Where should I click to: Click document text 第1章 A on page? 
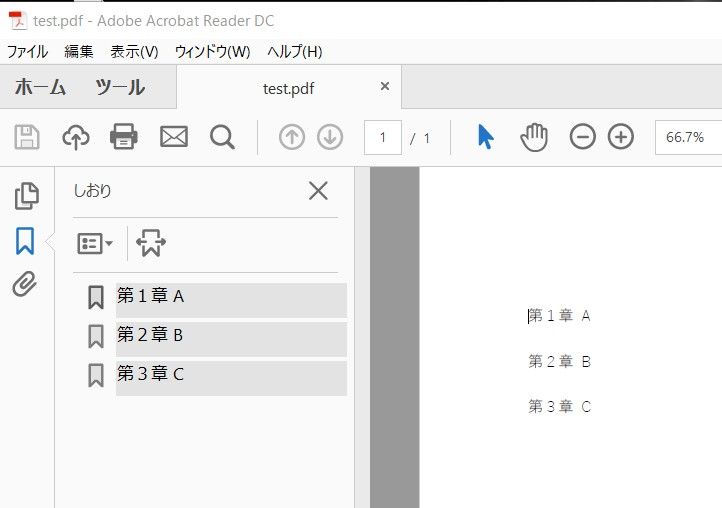[559, 315]
